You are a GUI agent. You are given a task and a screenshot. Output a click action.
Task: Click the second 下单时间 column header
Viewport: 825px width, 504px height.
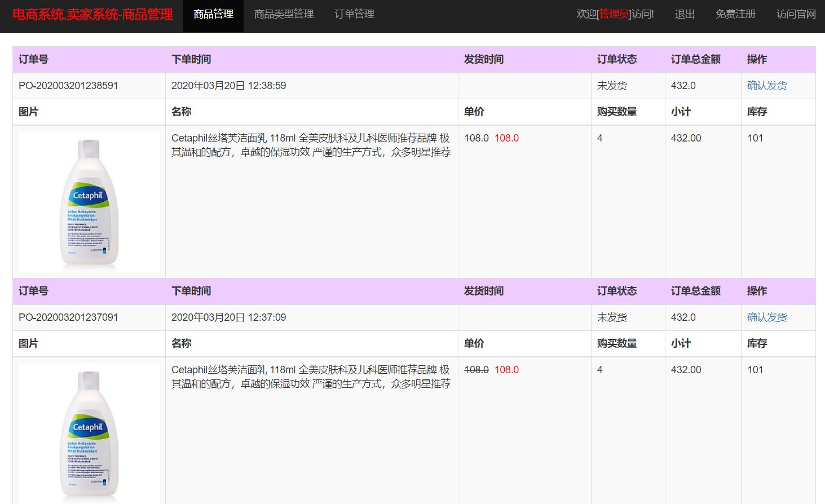[x=191, y=291]
